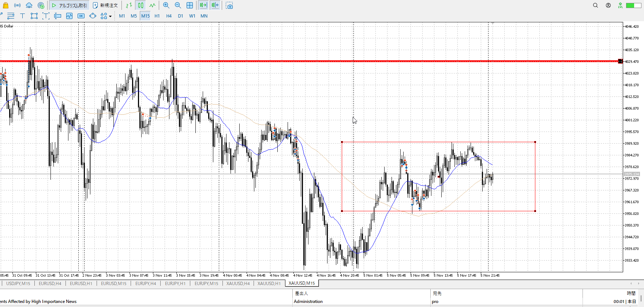
Task: Click the tile windows grid icon
Action: (x=190, y=5)
